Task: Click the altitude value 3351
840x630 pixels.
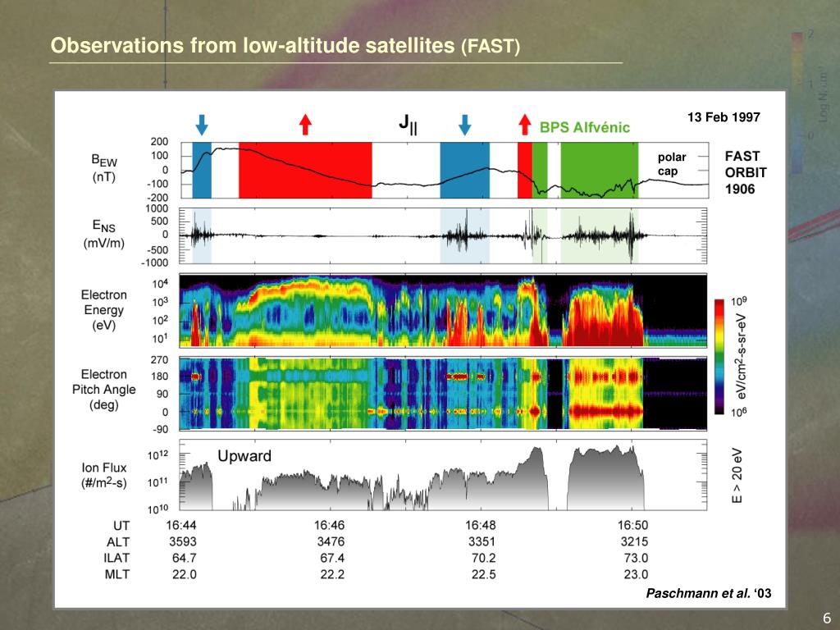Action: pyautogui.click(x=482, y=541)
